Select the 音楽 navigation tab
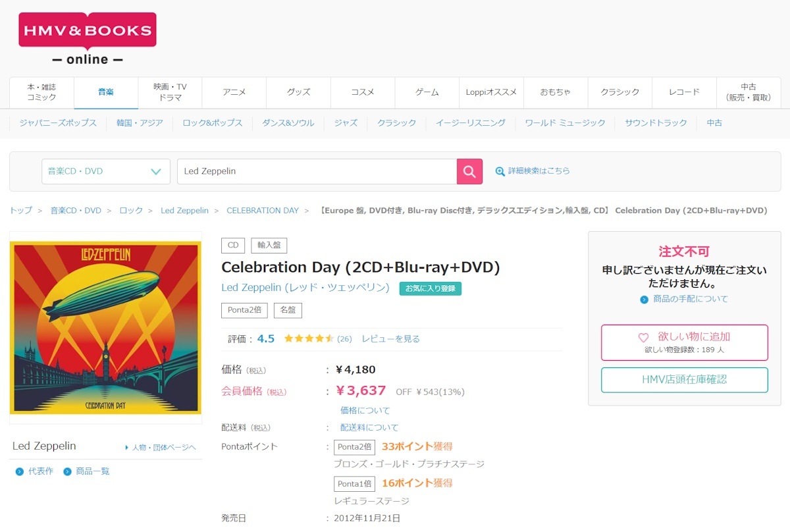This screenshot has height=532, width=790. (x=106, y=92)
